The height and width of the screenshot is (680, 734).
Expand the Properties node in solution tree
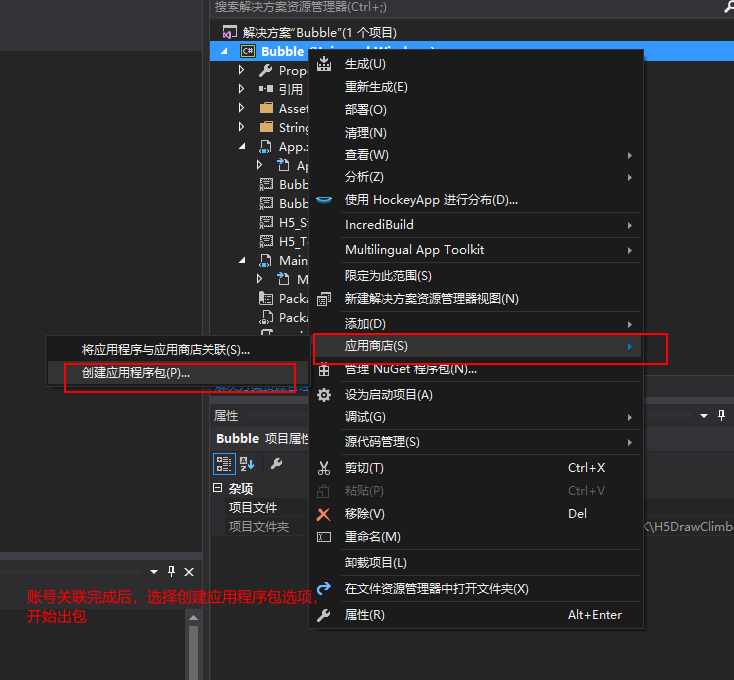241,71
